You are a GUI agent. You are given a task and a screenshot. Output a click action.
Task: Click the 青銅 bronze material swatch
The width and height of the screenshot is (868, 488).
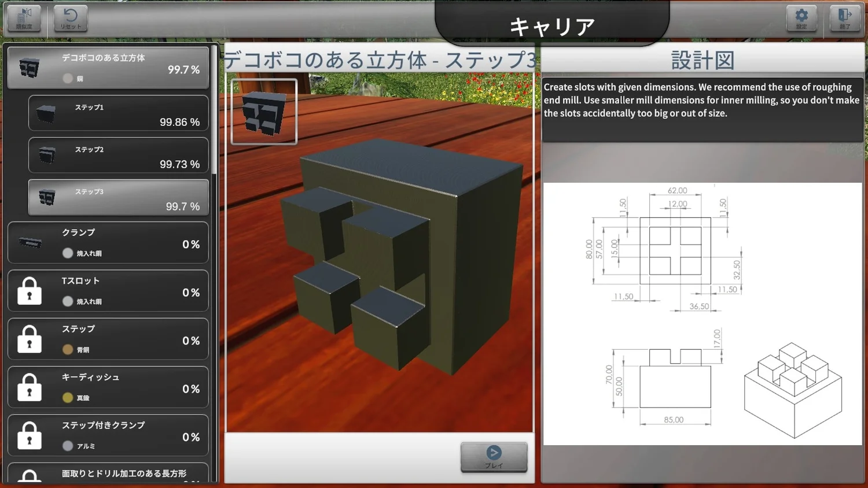click(68, 350)
